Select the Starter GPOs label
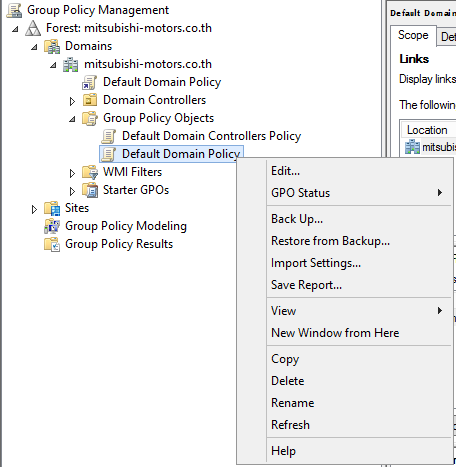The height and width of the screenshot is (467, 456). (x=136, y=190)
